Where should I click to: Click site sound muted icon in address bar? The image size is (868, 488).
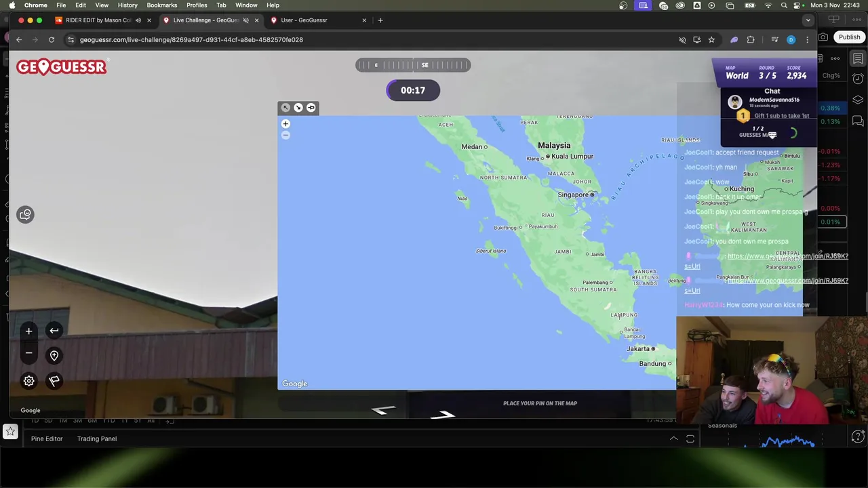pos(682,40)
